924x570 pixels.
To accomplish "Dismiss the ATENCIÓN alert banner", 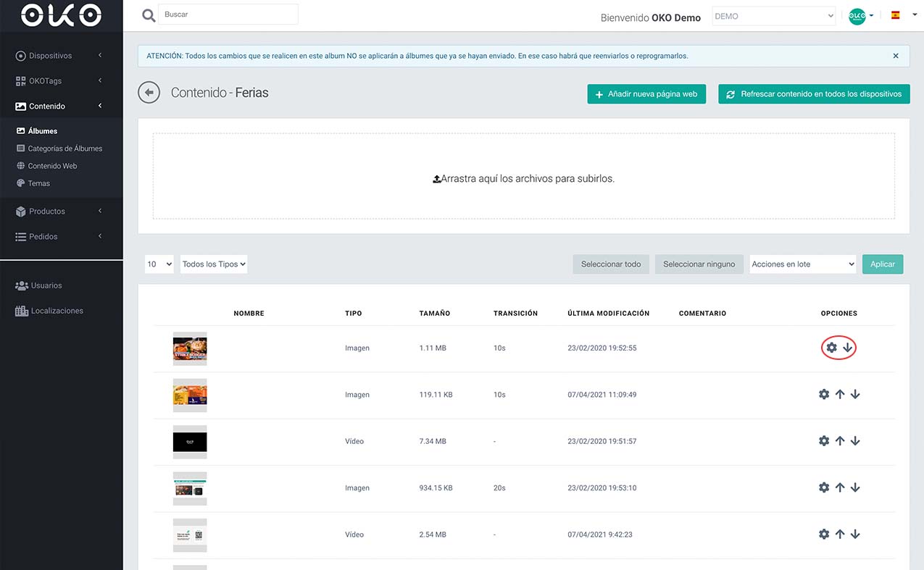I will coord(896,56).
